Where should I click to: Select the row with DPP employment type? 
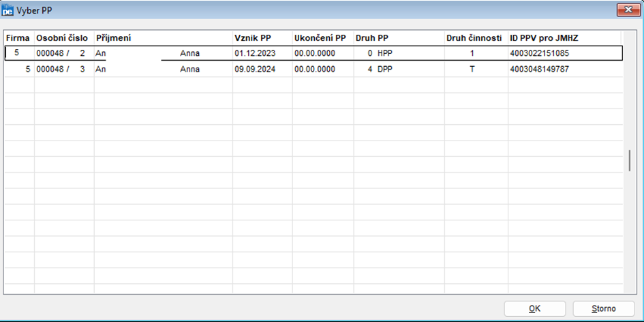coord(389,70)
